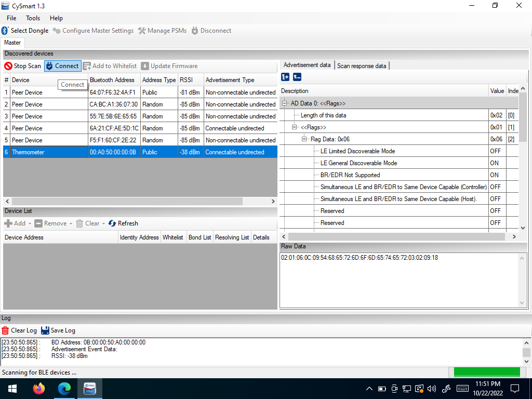
Task: Open the Tools menu
Action: pos(33,18)
